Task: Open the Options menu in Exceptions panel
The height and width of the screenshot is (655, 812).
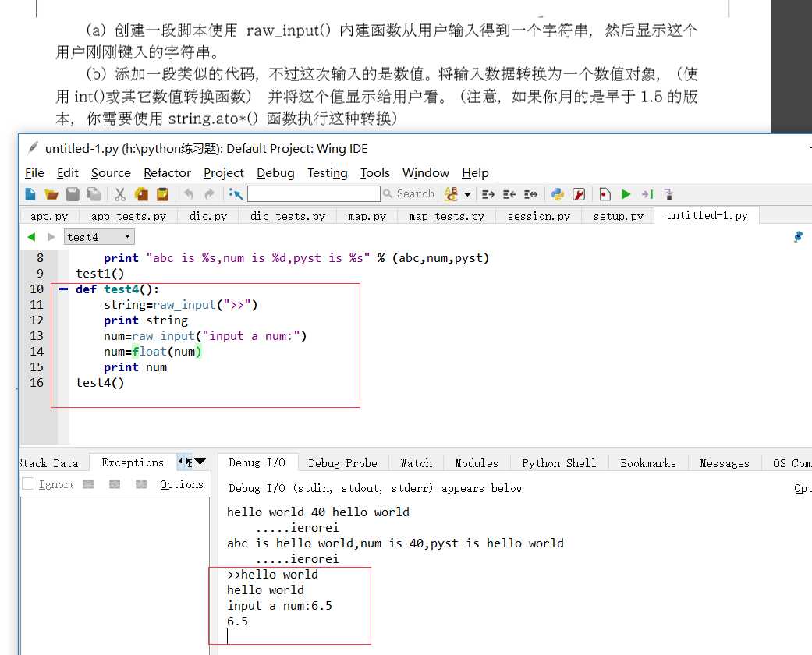Action: (181, 485)
